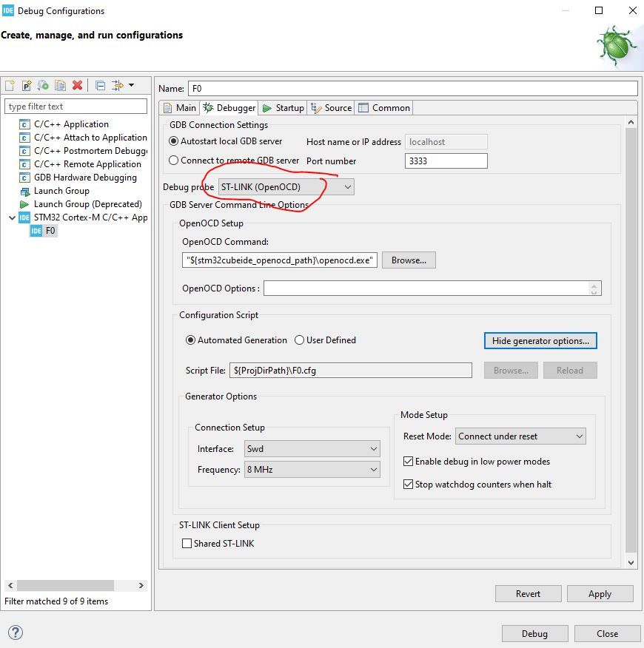
Task: Select the Launch Group item
Action: pos(55,191)
